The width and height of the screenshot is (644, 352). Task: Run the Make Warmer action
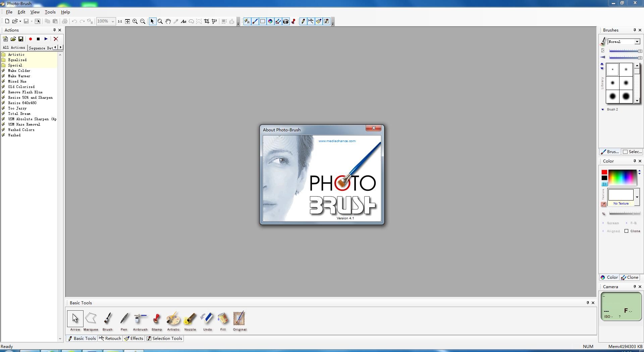pyautogui.click(x=19, y=76)
